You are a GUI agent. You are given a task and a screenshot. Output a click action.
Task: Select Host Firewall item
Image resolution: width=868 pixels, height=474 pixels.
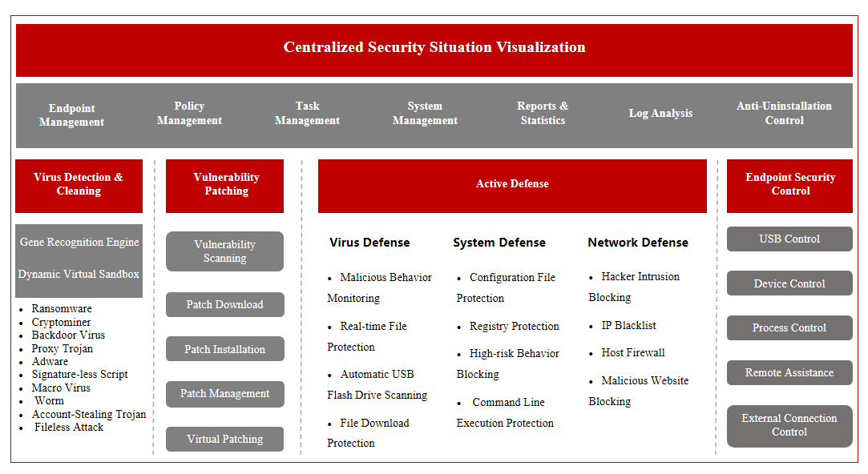[627, 353]
